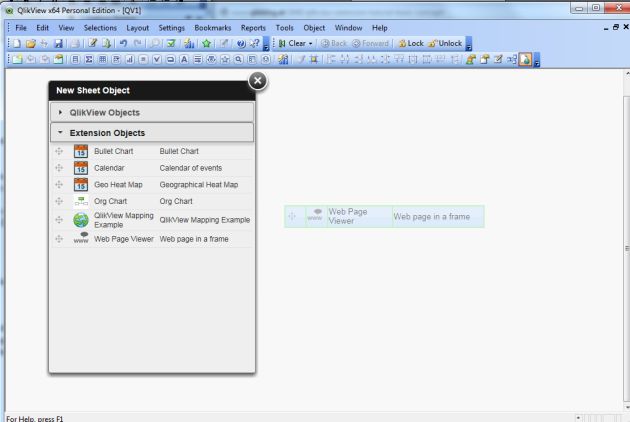630x422 pixels.
Task: Open the Help menu
Action: (x=379, y=28)
